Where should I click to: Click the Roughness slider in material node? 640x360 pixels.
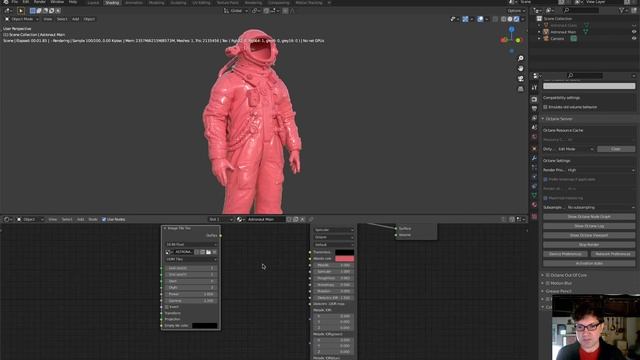(x=333, y=278)
